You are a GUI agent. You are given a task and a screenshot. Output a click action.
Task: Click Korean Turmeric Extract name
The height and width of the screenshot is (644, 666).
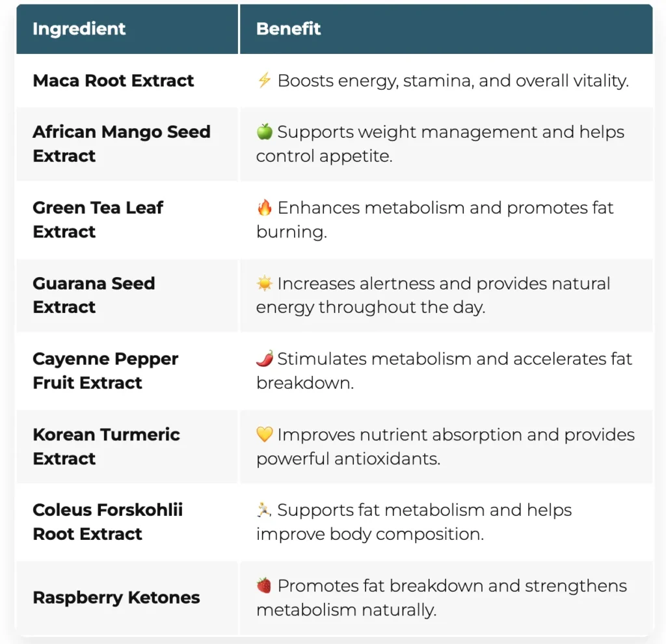pos(106,446)
